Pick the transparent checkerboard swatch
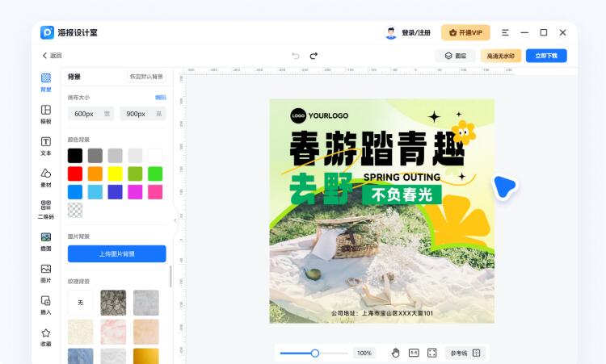The width and height of the screenshot is (606, 364). pyautogui.click(x=75, y=211)
